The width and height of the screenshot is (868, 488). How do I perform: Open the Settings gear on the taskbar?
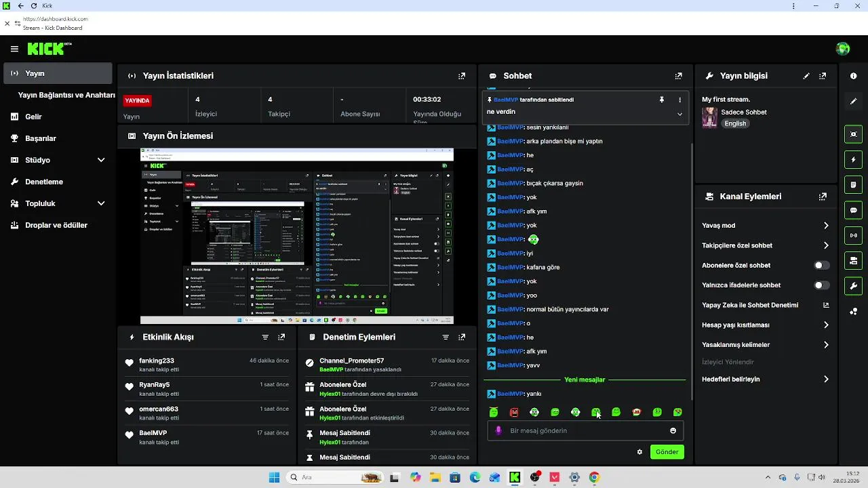tap(574, 477)
